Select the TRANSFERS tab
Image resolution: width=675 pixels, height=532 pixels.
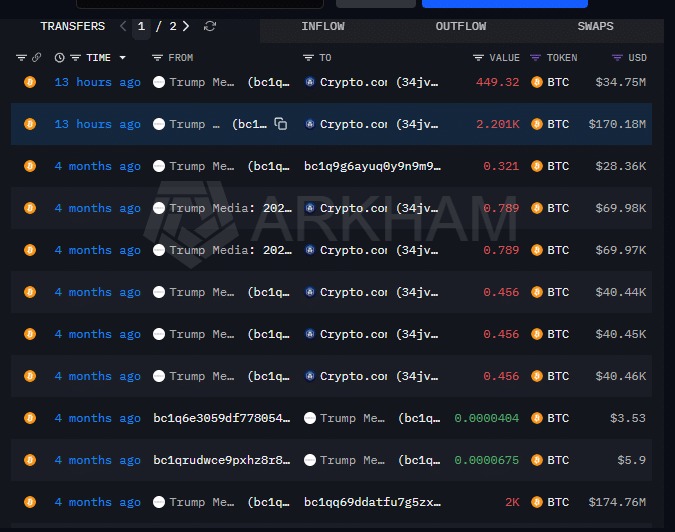pyautogui.click(x=73, y=27)
